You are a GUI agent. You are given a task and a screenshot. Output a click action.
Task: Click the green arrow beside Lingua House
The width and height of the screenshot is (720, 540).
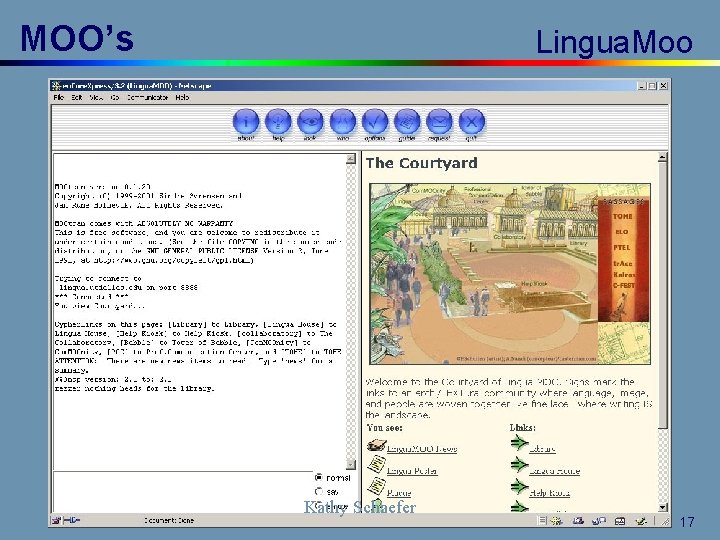519,465
